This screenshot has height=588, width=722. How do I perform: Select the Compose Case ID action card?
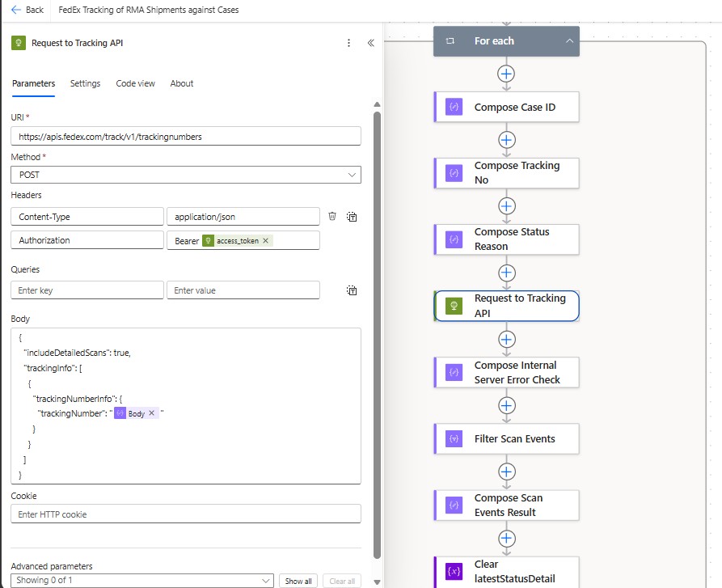click(506, 107)
